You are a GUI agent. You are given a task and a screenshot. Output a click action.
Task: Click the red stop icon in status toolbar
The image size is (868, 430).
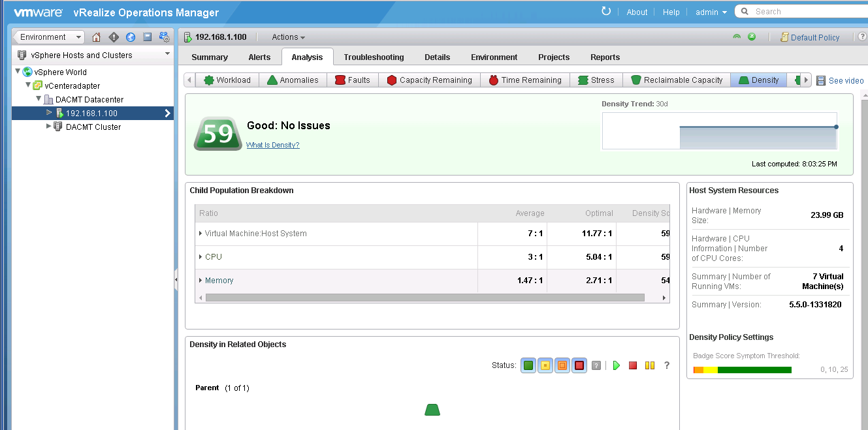click(x=633, y=365)
